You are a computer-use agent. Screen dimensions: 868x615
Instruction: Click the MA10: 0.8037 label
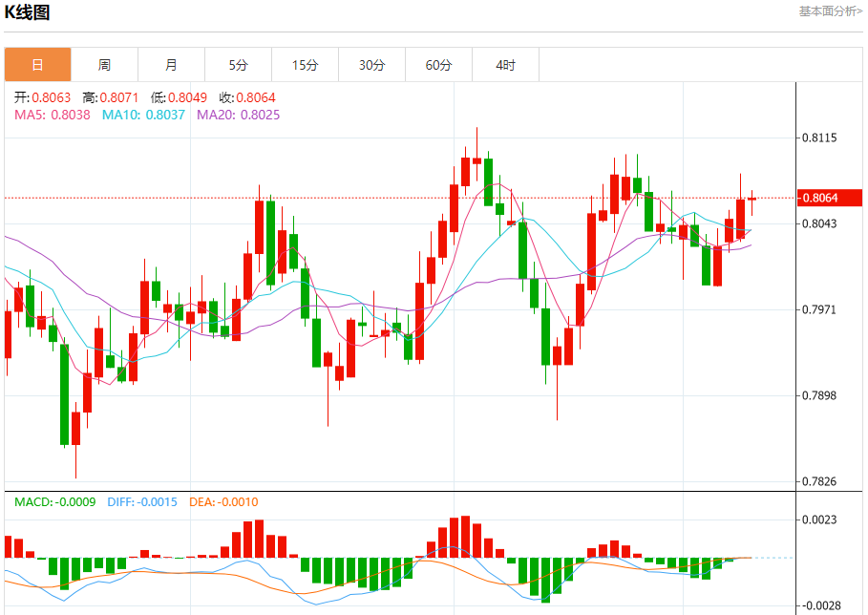click(143, 116)
